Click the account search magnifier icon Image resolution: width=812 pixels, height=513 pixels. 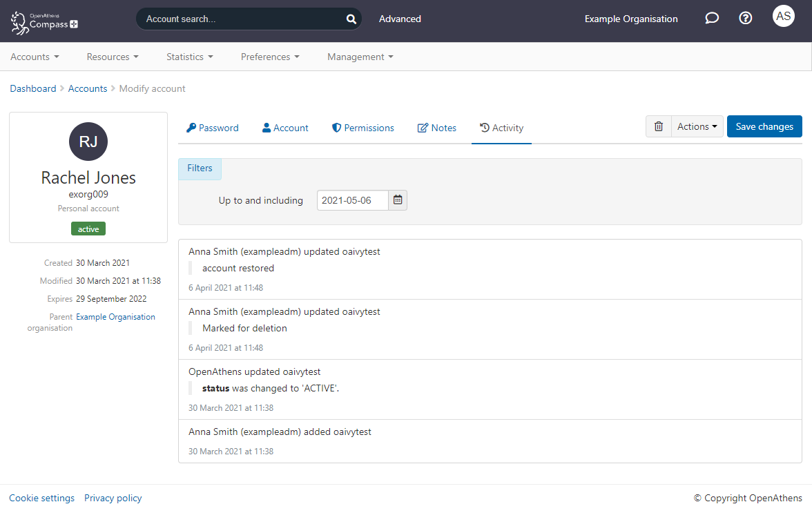click(x=351, y=19)
